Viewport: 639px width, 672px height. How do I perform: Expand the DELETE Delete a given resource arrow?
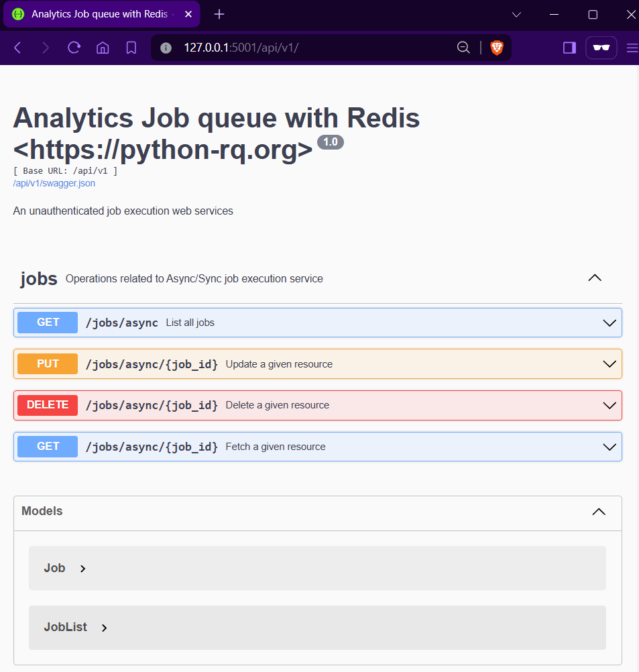point(609,406)
